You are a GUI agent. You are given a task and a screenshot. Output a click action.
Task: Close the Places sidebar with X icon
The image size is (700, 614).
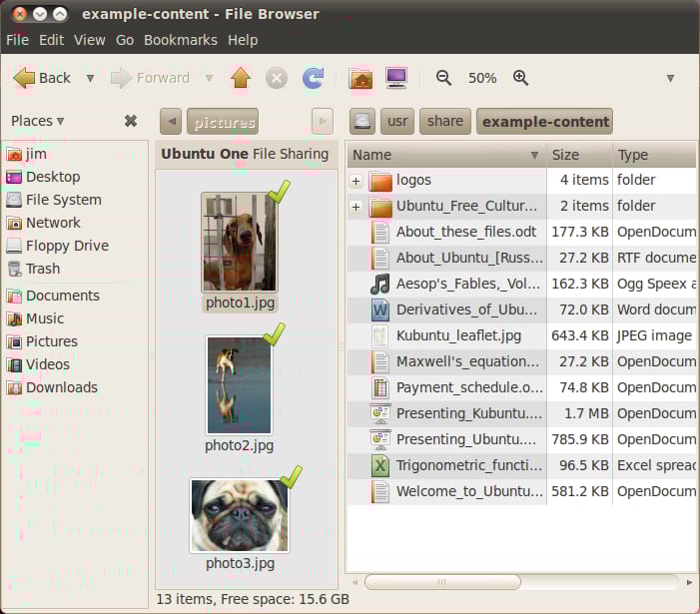click(x=131, y=121)
